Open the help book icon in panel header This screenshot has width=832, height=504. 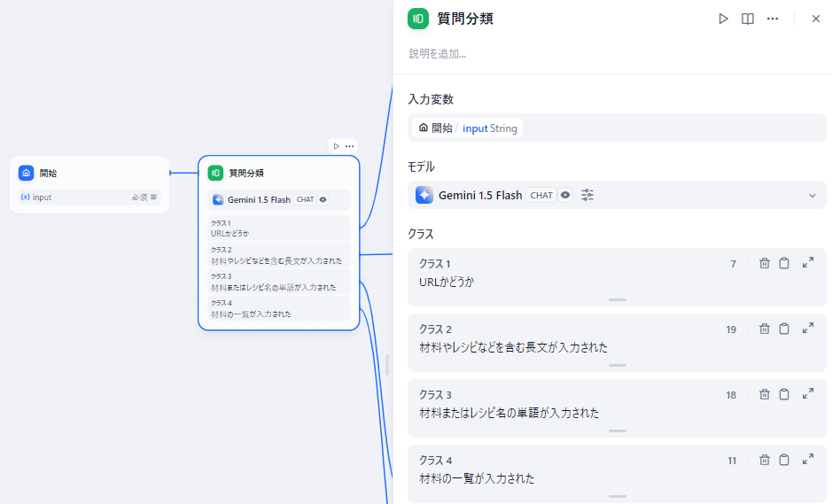[748, 19]
